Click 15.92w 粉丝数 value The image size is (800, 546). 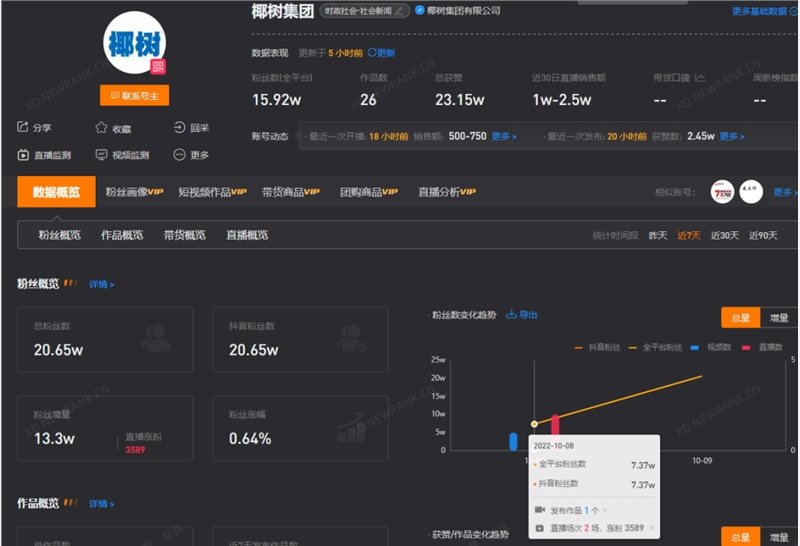(277, 100)
